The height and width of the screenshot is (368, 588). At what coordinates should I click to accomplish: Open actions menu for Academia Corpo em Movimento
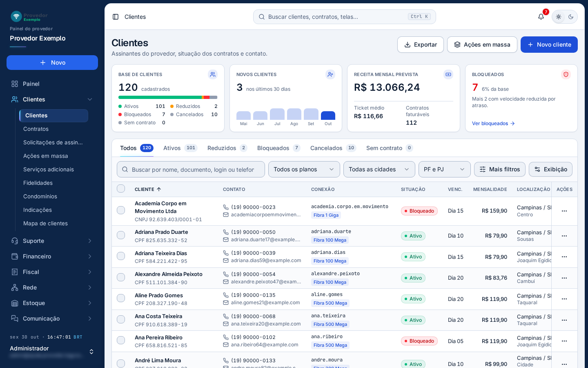(x=564, y=211)
